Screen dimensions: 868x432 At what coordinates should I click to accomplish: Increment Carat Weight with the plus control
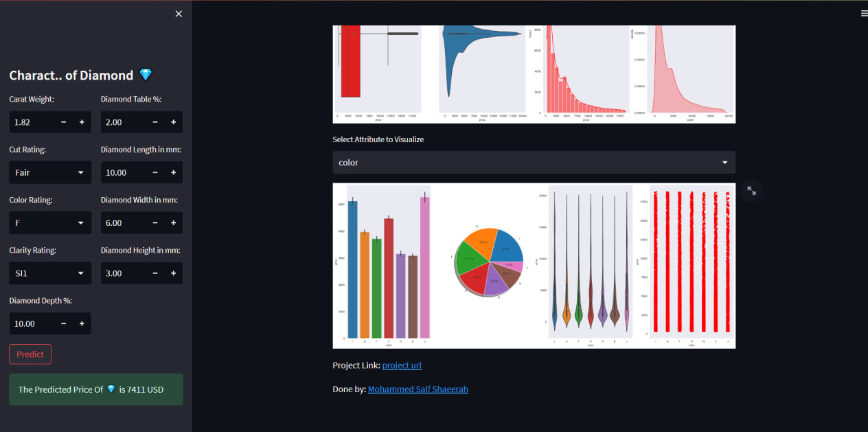coord(82,122)
